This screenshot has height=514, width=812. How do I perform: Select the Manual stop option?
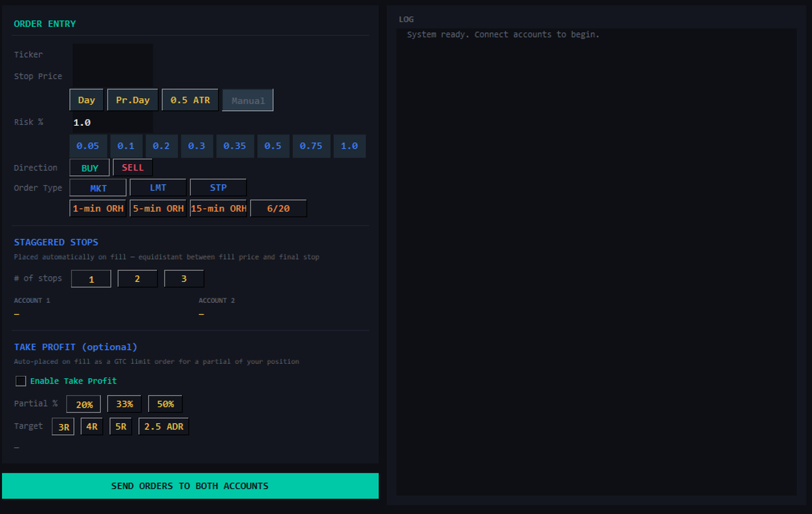click(x=248, y=100)
